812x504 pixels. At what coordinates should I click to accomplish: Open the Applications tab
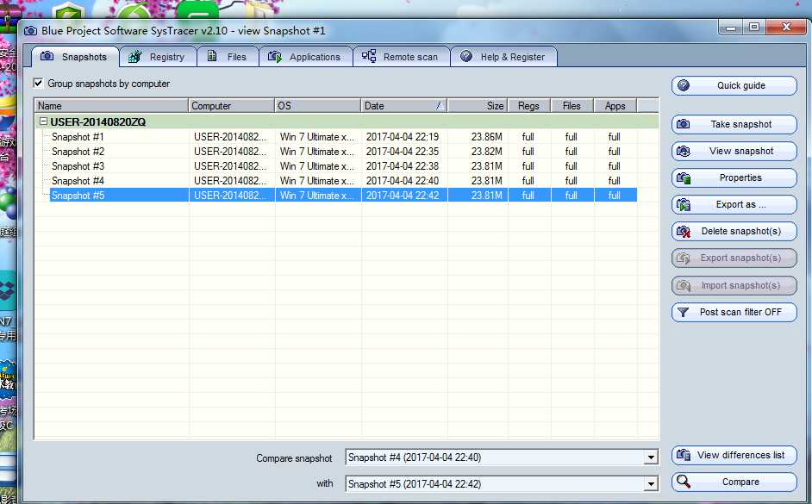click(x=305, y=56)
